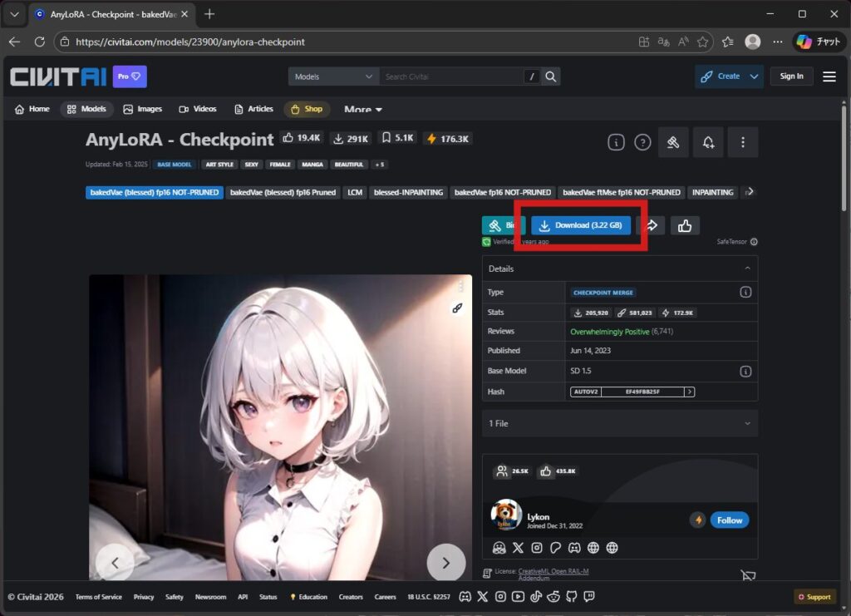This screenshot has width=851, height=616.
Task: Open the Models search category dropdown
Action: [333, 76]
